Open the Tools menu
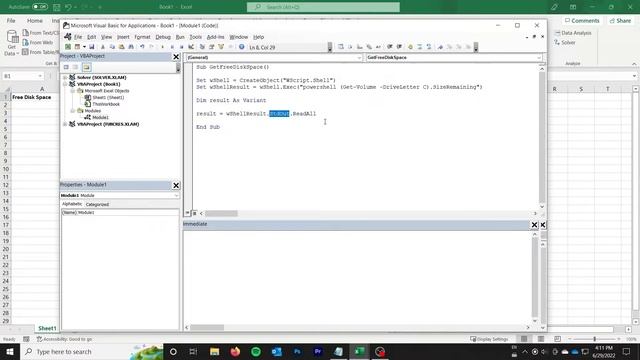Screen dimensions: 640x360 click(196, 37)
